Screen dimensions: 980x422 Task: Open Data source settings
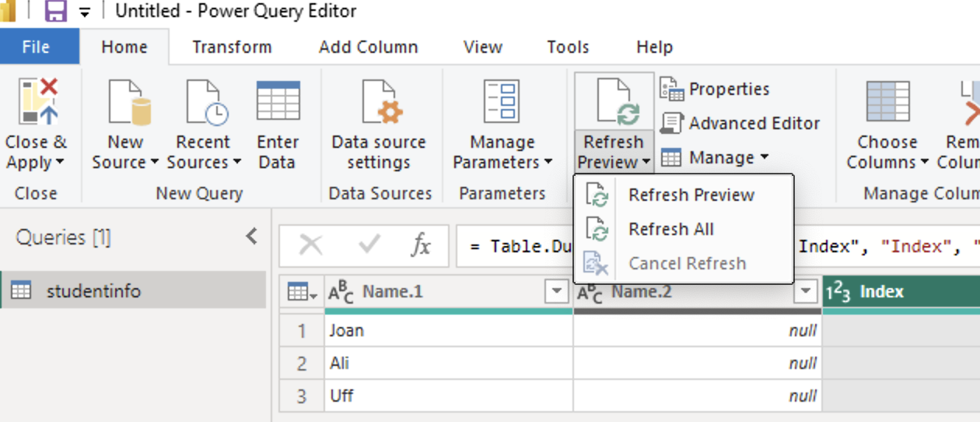pyautogui.click(x=379, y=124)
